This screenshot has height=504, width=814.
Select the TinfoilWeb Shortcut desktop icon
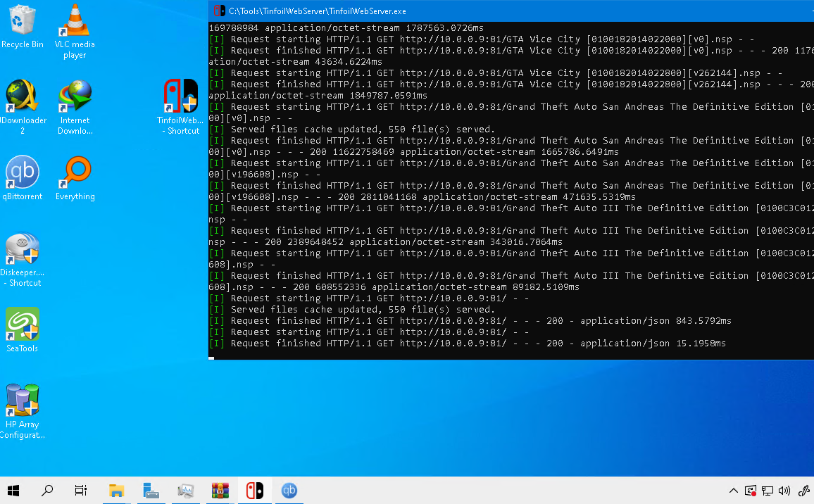181,107
